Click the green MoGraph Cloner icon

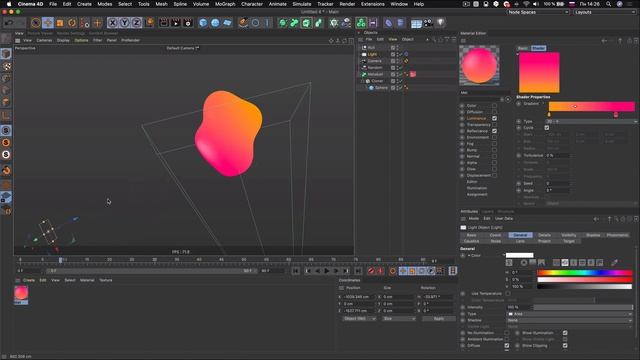361,23
